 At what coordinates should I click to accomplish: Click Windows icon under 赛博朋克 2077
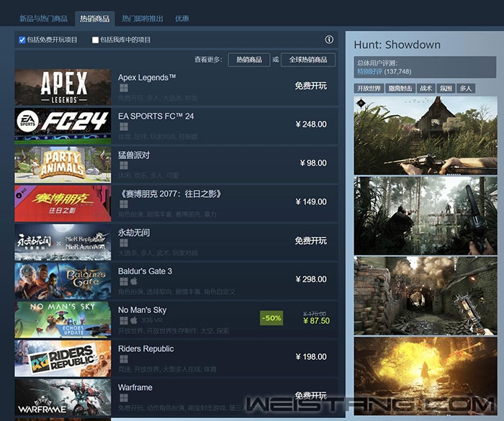click(123, 204)
